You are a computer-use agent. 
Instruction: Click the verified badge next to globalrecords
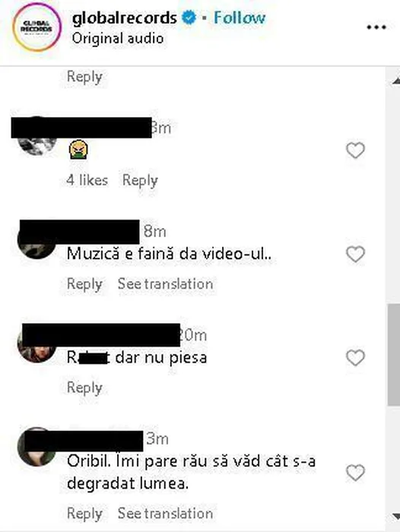[189, 17]
